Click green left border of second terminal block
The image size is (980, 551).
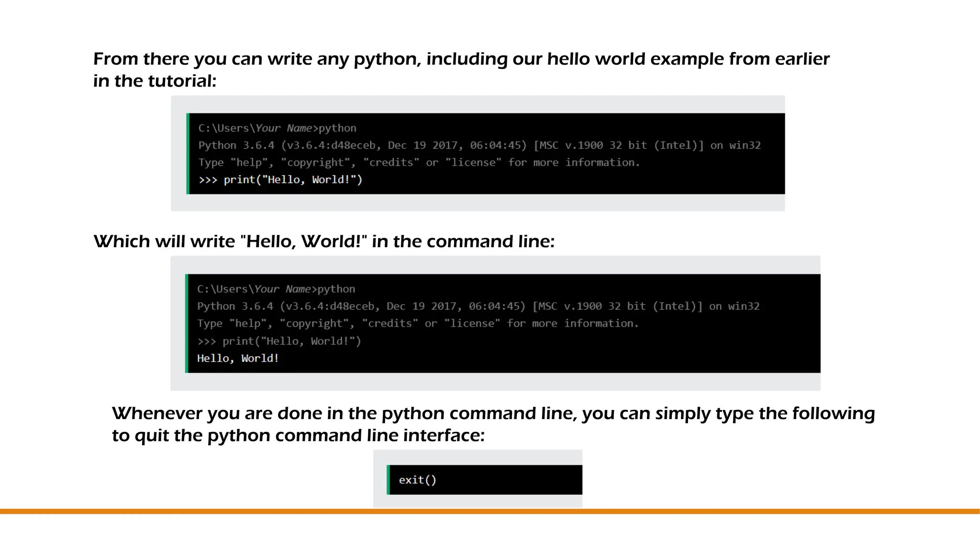[187, 323]
